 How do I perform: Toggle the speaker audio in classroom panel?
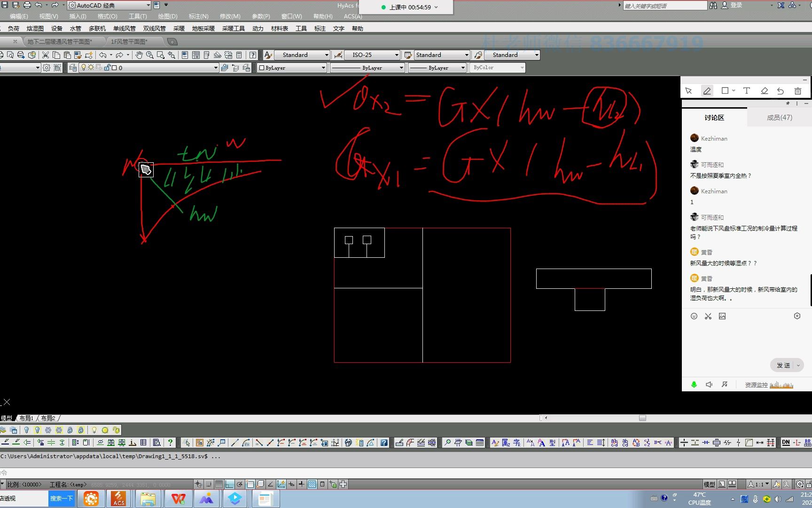click(709, 384)
